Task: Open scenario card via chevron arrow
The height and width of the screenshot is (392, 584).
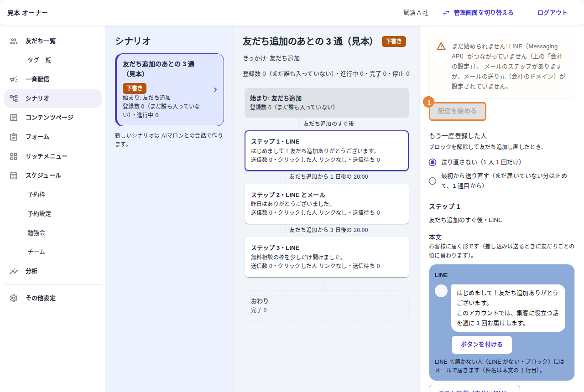Action: (215, 90)
